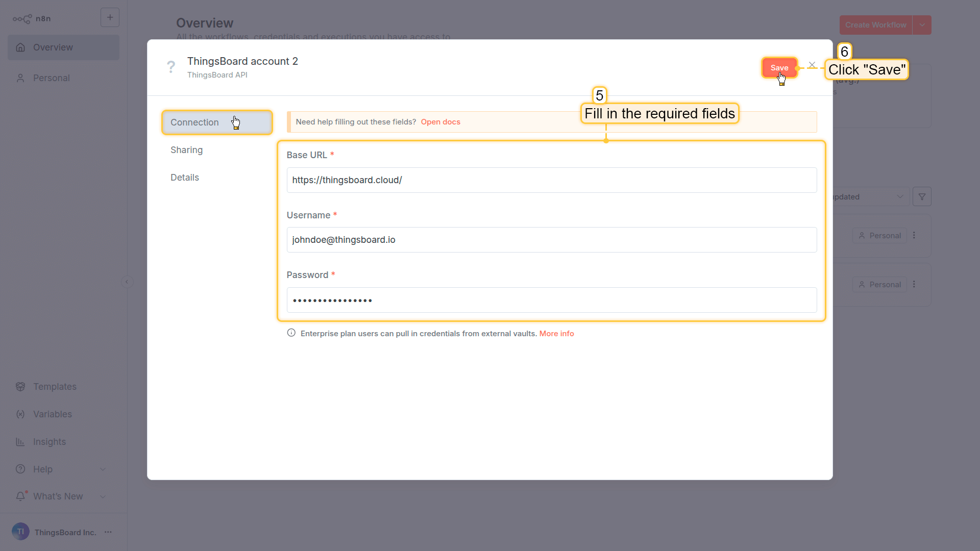This screenshot has width=980, height=551.
Task: Focus the Password input field
Action: 551,300
